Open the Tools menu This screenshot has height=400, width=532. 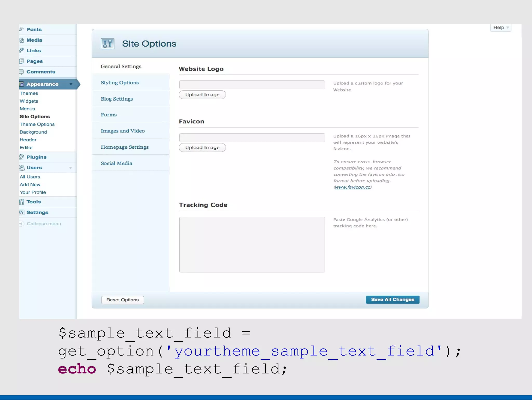[34, 202]
